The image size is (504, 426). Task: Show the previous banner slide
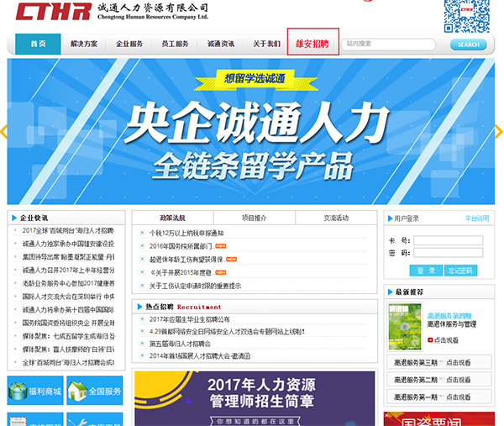tap(3, 132)
